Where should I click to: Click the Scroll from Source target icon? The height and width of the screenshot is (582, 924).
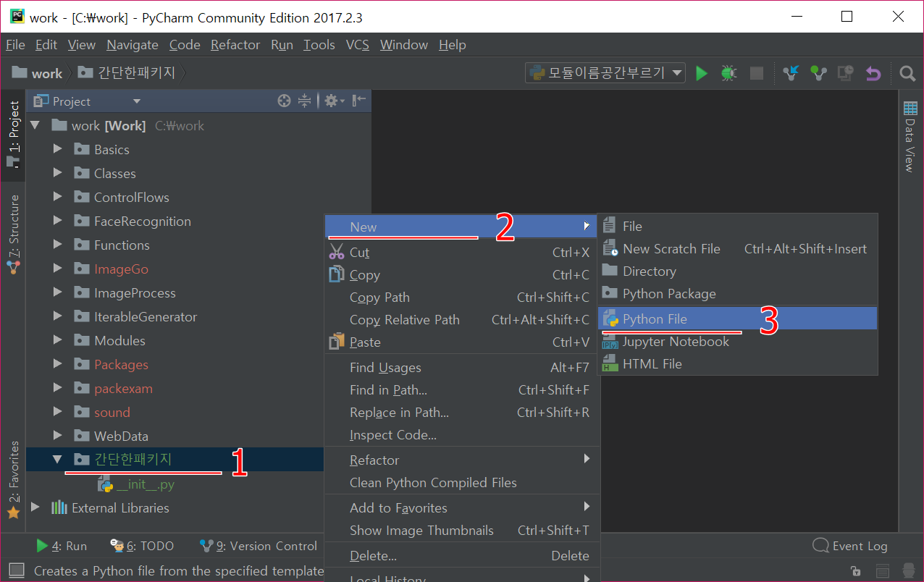tap(285, 101)
